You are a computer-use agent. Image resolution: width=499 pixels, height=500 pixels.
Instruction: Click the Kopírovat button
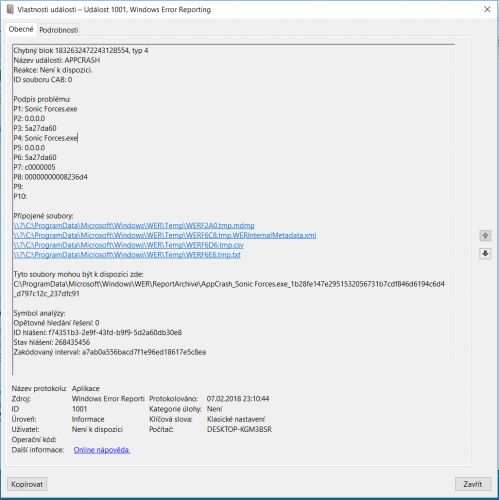(x=27, y=484)
